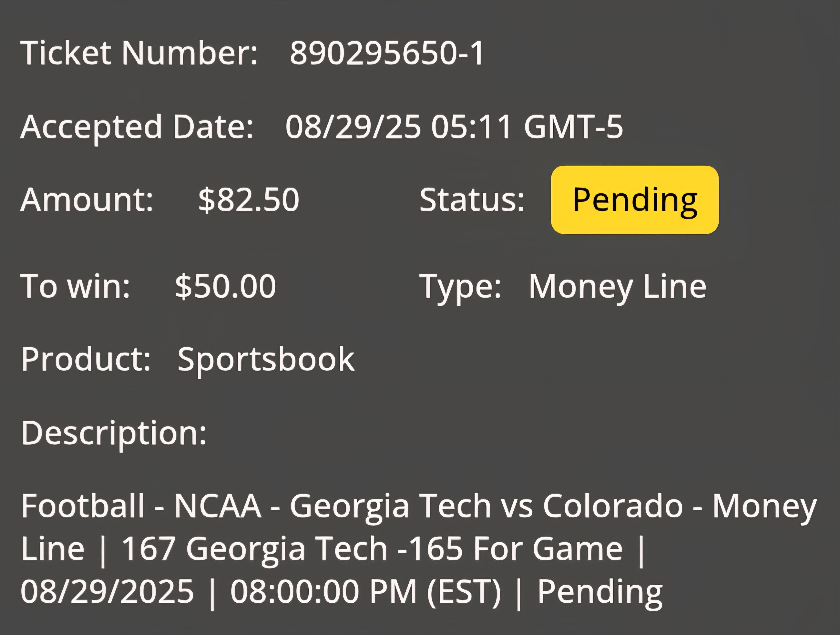The height and width of the screenshot is (635, 840).
Task: Select the Money Line type value
Action: 617,287
